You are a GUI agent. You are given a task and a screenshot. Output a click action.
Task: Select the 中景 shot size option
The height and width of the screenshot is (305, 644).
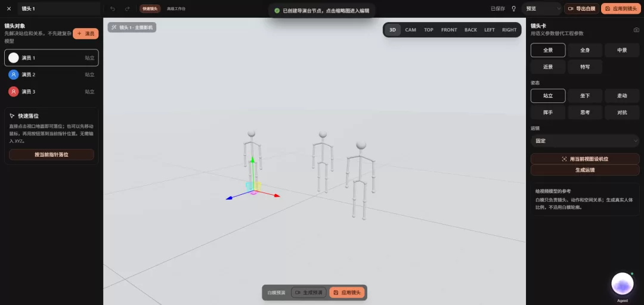622,50
